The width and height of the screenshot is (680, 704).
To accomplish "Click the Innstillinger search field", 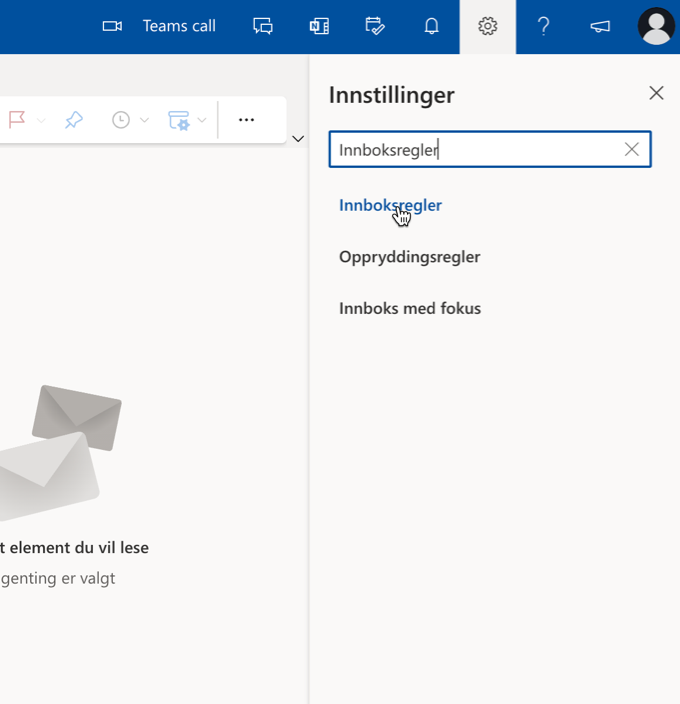I will click(x=475, y=150).
